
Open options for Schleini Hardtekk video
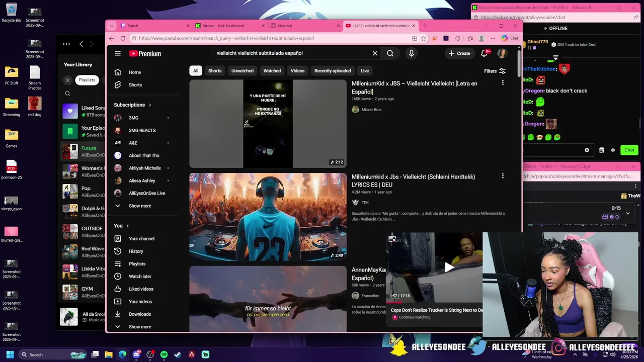(x=503, y=176)
